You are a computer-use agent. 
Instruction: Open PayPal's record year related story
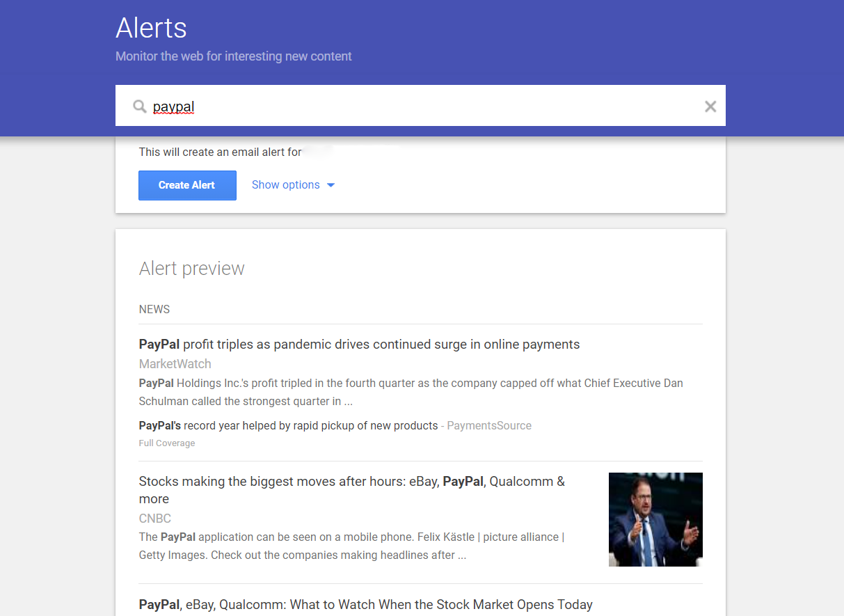288,425
